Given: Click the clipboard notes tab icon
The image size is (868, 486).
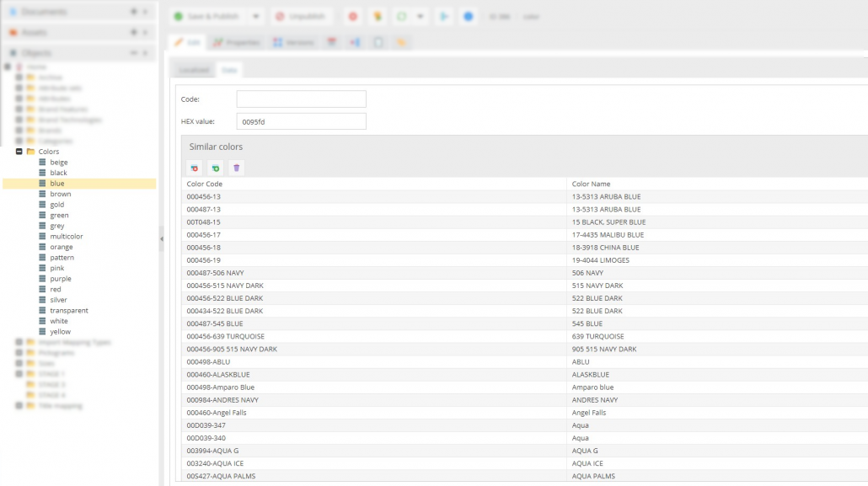Looking at the screenshot, I should 379,42.
